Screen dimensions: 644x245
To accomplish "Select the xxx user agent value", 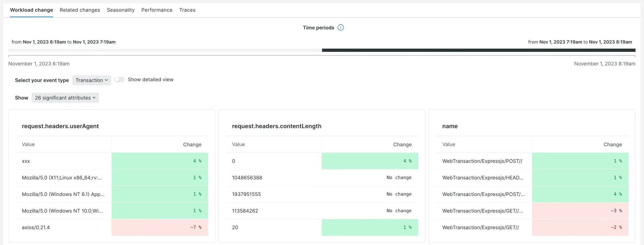I will click(26, 161).
